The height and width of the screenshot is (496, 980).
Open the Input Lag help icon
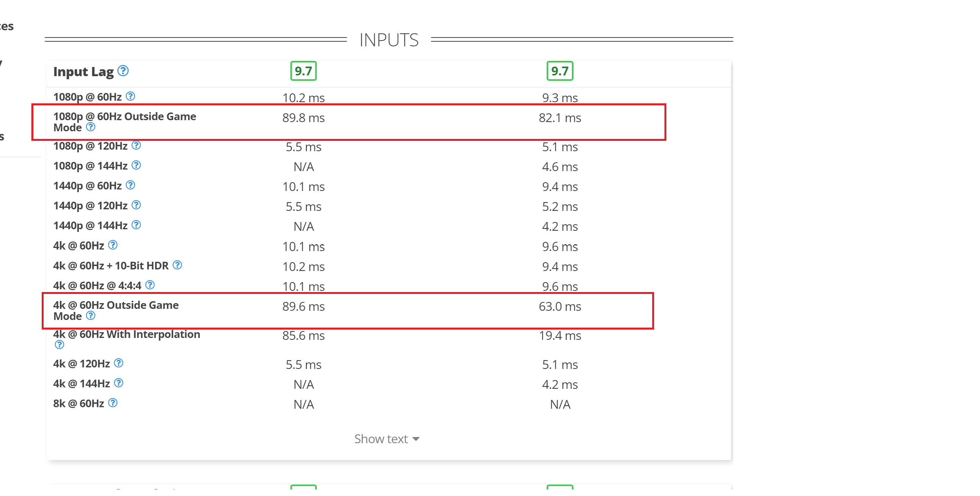(123, 71)
